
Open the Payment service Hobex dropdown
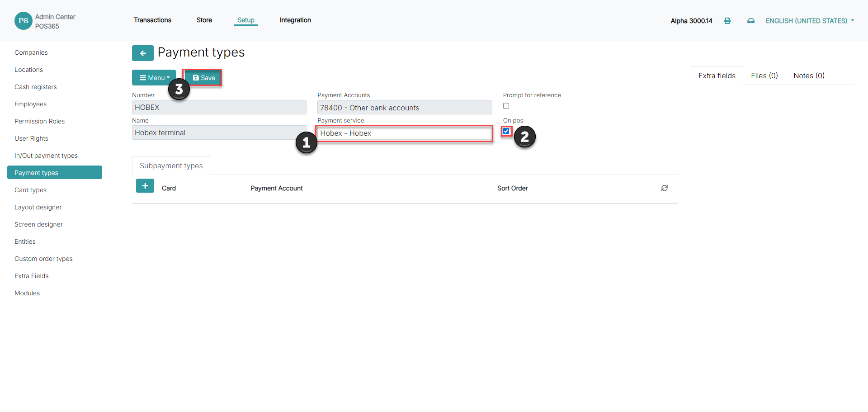click(405, 133)
